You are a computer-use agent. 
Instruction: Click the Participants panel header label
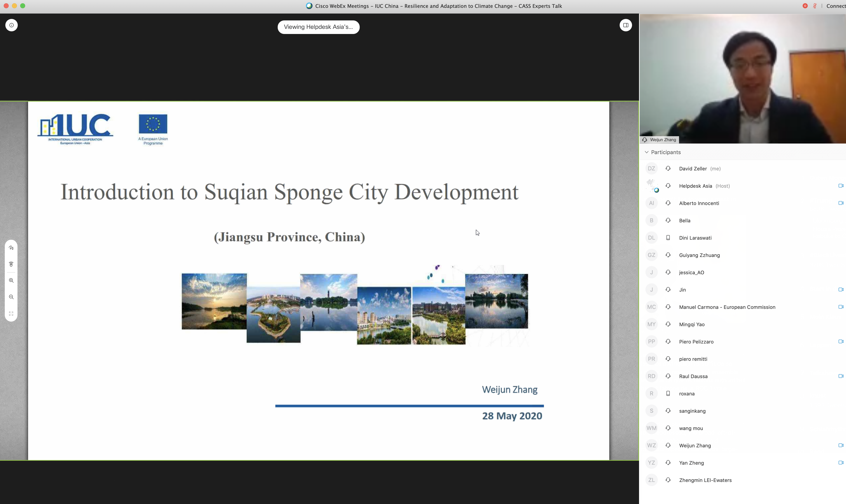tap(666, 152)
